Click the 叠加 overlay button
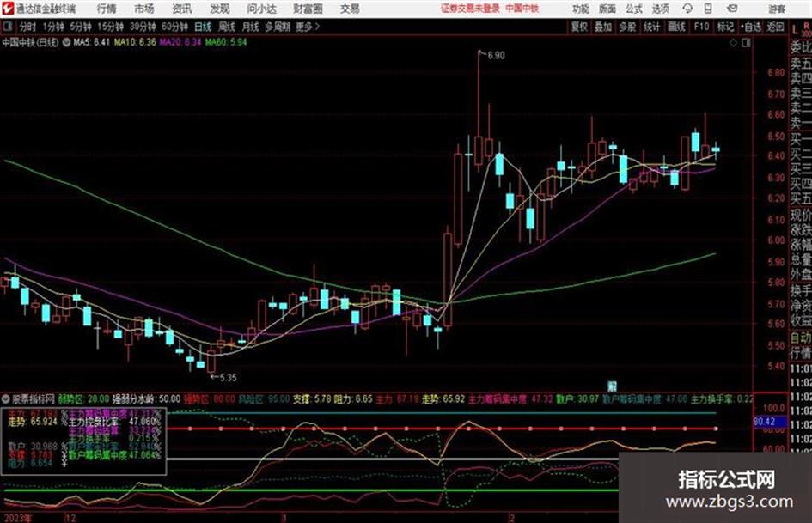Viewport: 812px width, 523px height. (603, 27)
